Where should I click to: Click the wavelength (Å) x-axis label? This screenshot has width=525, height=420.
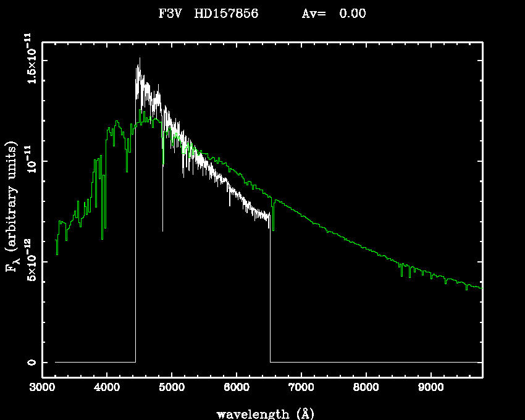262,413
